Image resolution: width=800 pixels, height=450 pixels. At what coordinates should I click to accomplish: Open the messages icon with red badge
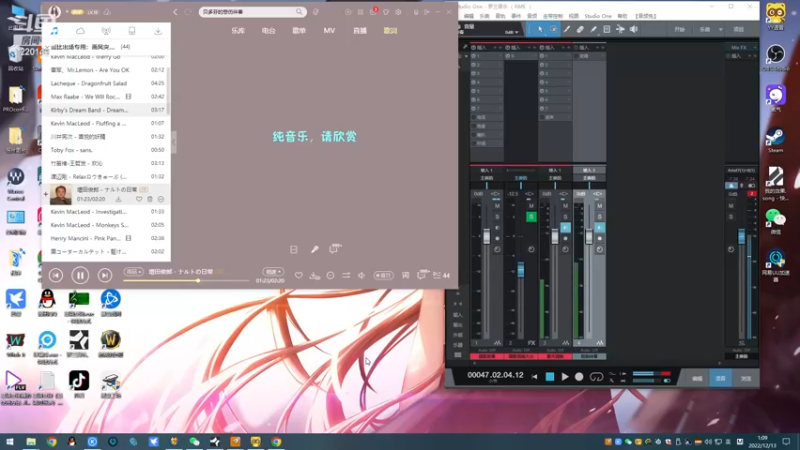pos(373,11)
